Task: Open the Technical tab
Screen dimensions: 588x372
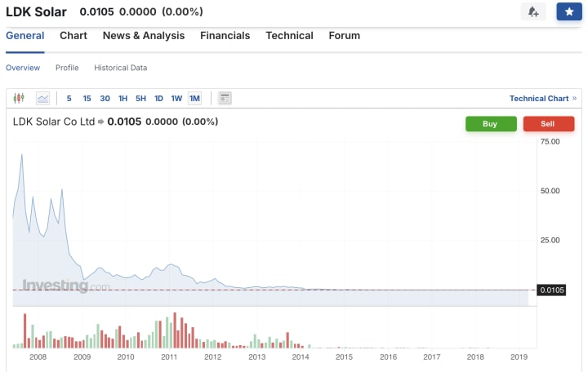Action: coord(289,36)
